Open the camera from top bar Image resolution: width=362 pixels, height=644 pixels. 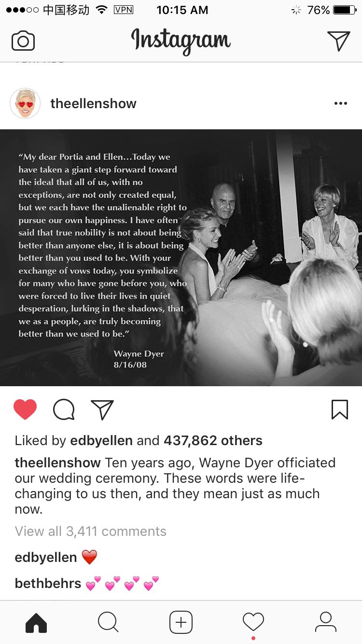coord(23,41)
